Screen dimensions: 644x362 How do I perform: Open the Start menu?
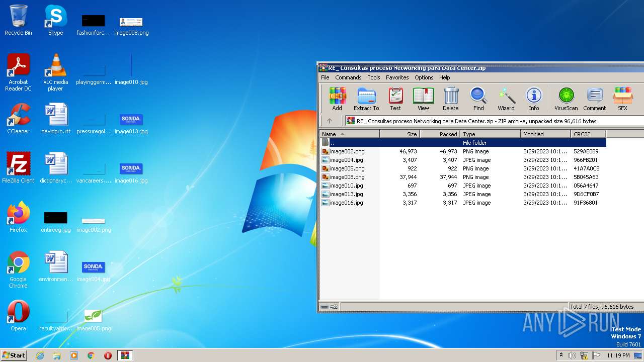14,355
